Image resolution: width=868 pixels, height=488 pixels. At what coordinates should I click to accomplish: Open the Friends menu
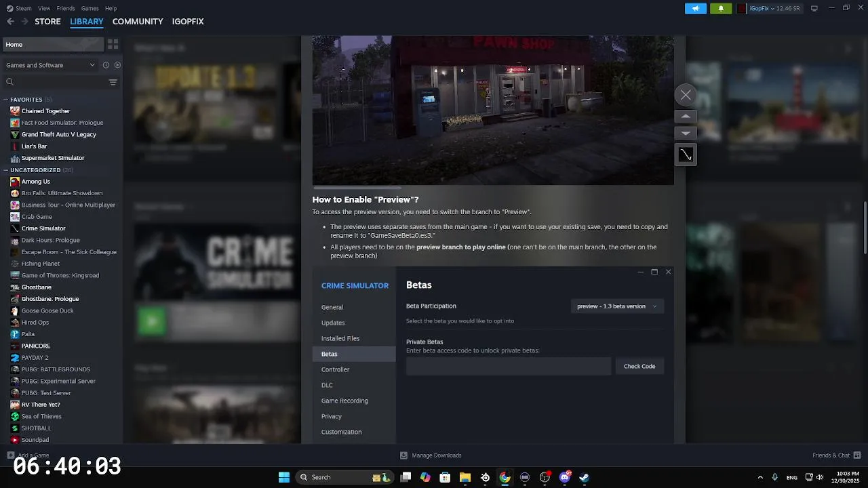[x=66, y=8]
